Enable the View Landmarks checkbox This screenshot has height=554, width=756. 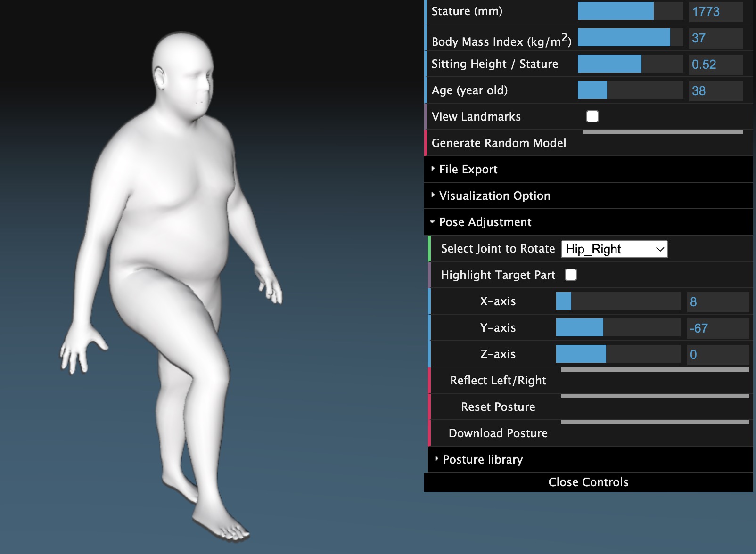[592, 116]
